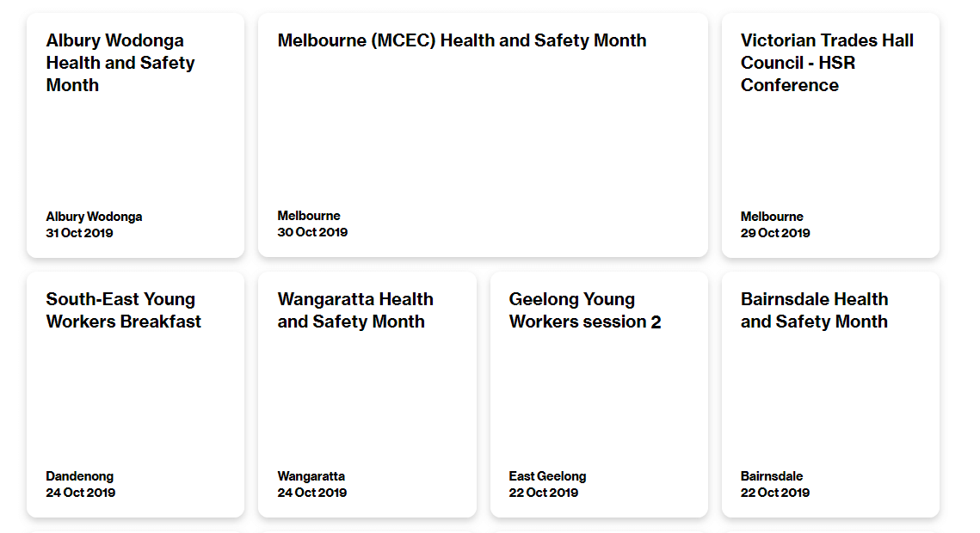Screen dimensions: 980x533
Task: Open Melbourne (MCEC) Health and Safety Month title
Action: point(462,40)
